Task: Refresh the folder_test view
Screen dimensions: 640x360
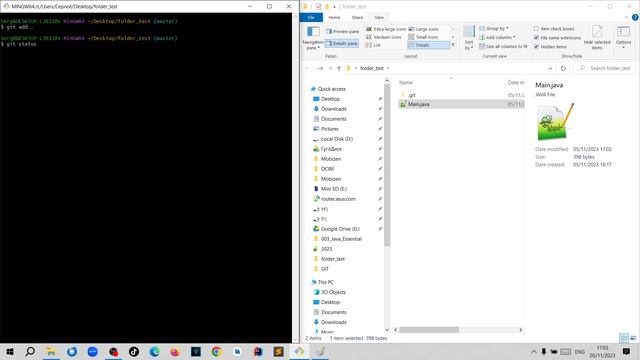Action: (x=563, y=68)
